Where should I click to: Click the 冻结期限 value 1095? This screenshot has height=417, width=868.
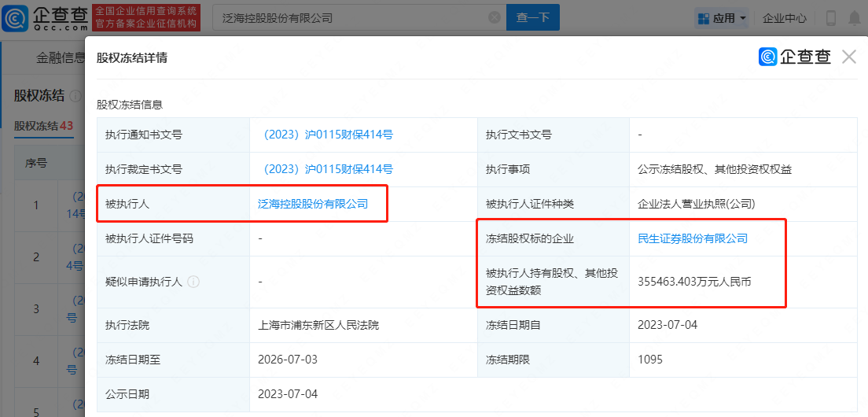(650, 360)
